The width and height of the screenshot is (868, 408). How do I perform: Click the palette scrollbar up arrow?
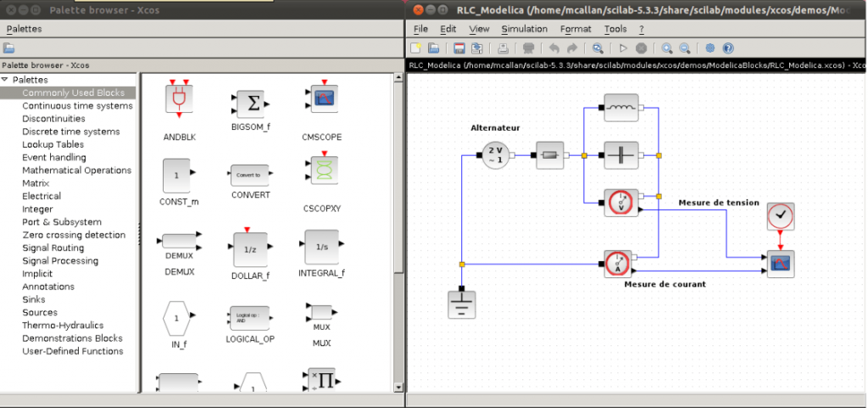pos(398,77)
